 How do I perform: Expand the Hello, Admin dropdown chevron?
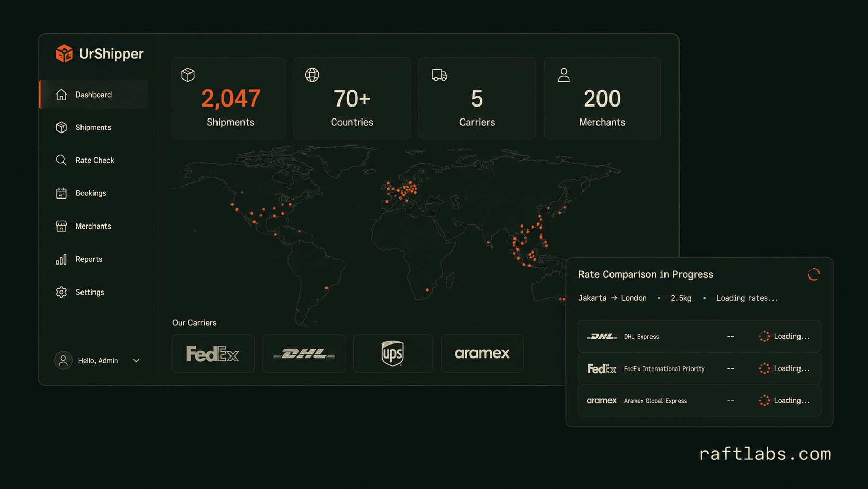(137, 360)
